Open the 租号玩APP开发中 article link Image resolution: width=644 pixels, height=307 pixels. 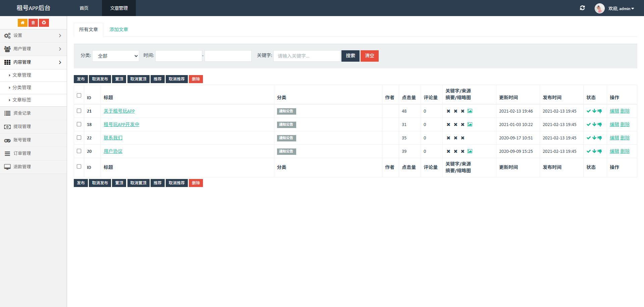[121, 124]
